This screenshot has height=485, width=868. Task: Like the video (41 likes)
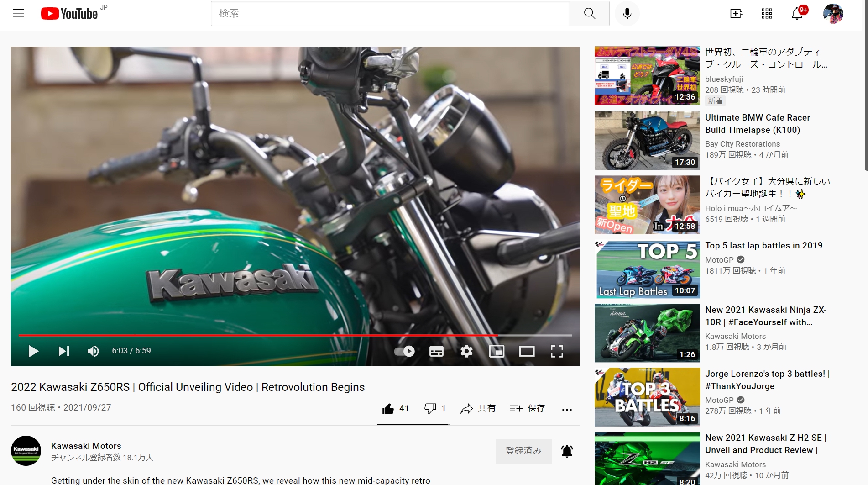[x=396, y=408]
